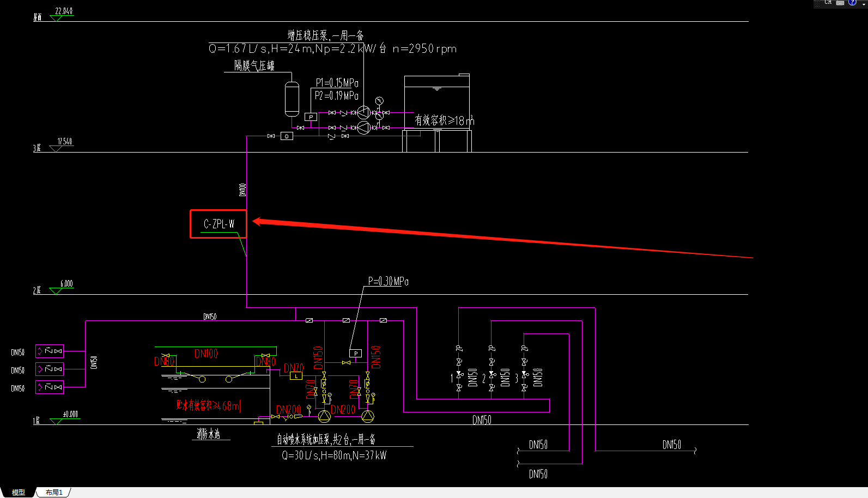This screenshot has width=868, height=498.
Task: Select the right sprinkler booster pump symbol
Action: pos(368,417)
